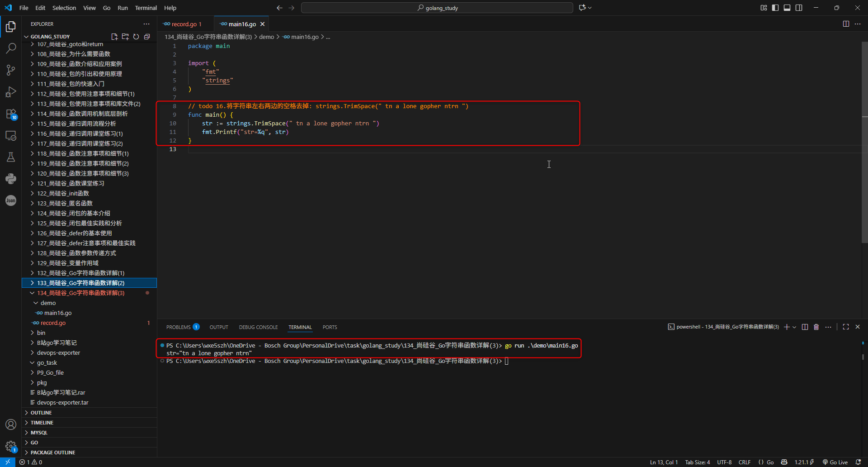This screenshot has height=467, width=868.
Task: Split the editor to the right
Action: [846, 24]
